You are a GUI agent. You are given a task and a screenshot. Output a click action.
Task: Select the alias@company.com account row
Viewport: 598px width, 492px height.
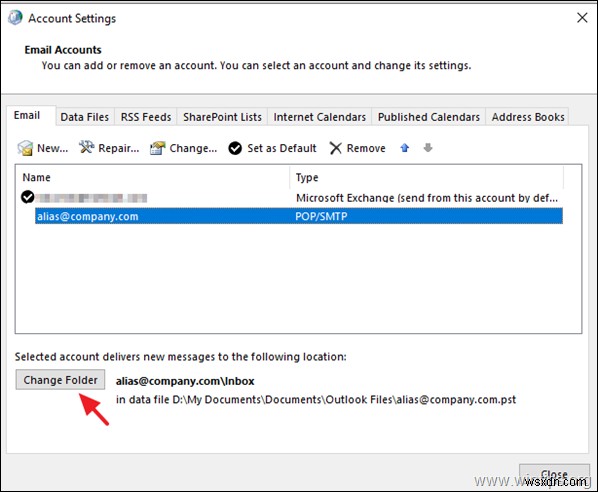pyautogui.click(x=299, y=216)
